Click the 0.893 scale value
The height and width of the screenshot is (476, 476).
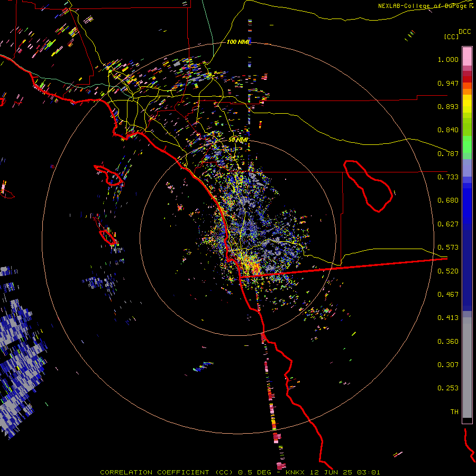point(448,106)
